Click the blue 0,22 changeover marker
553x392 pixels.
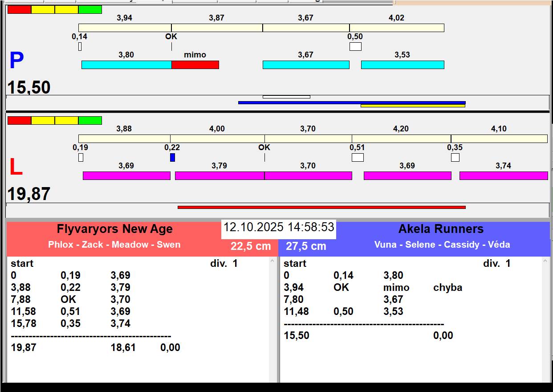(172, 158)
